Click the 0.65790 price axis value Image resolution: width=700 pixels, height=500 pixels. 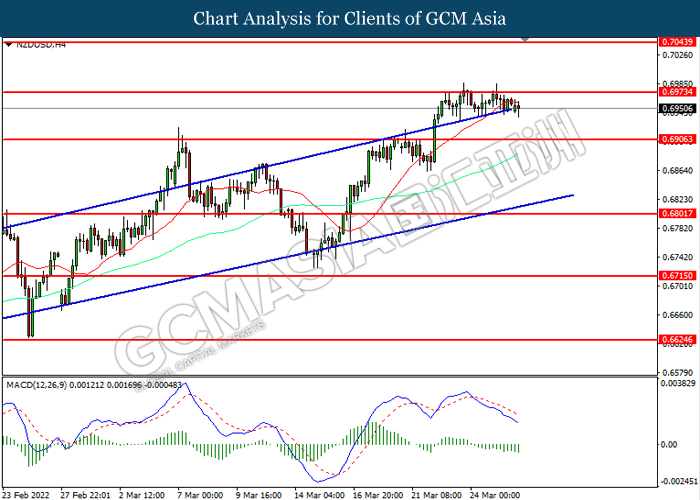pos(678,372)
